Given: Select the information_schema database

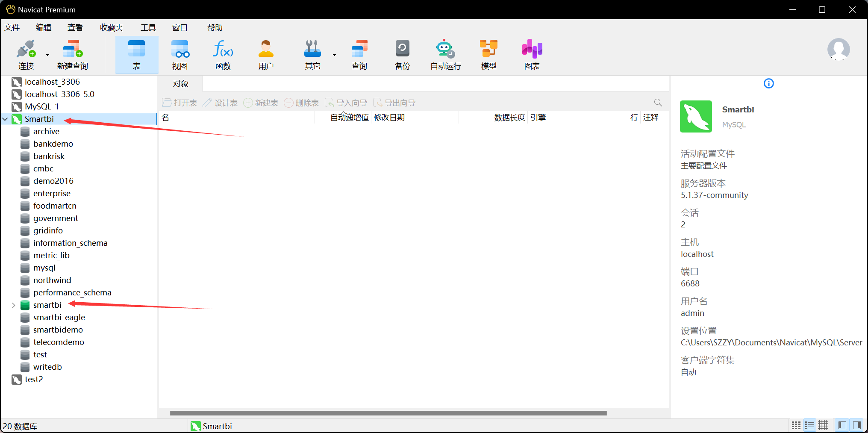Looking at the screenshot, I should (x=70, y=243).
